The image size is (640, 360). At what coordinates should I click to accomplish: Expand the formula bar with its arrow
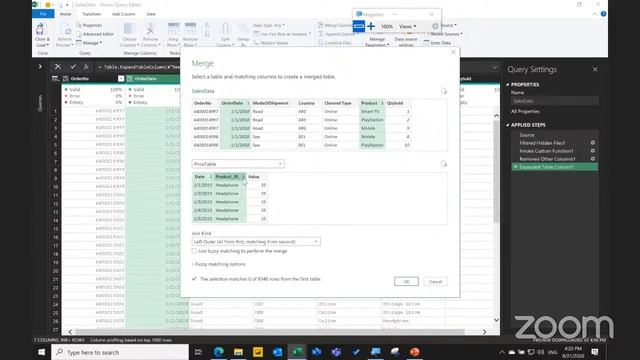click(495, 67)
